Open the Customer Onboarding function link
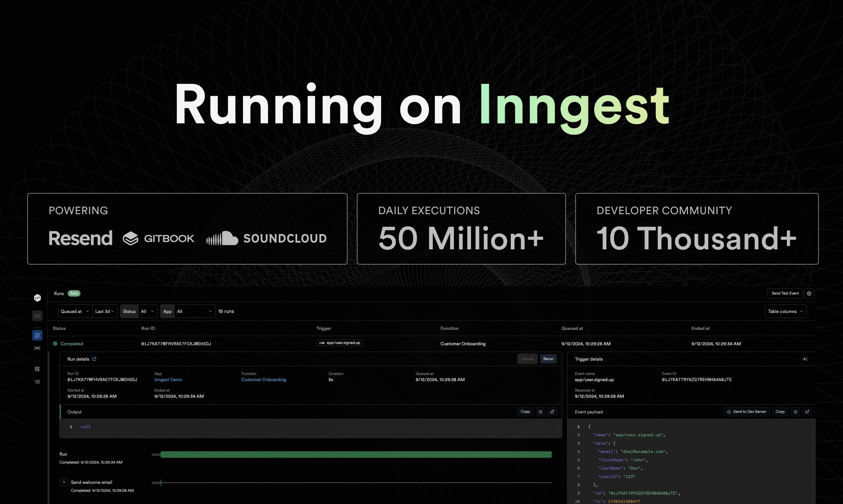Screen dimensions: 843x504 point(264,380)
